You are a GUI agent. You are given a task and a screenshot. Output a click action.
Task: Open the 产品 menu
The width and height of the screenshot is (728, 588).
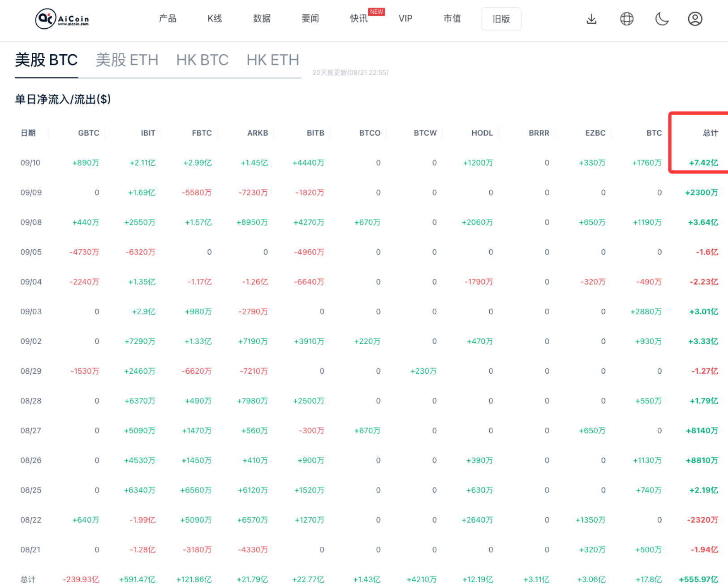tap(168, 18)
